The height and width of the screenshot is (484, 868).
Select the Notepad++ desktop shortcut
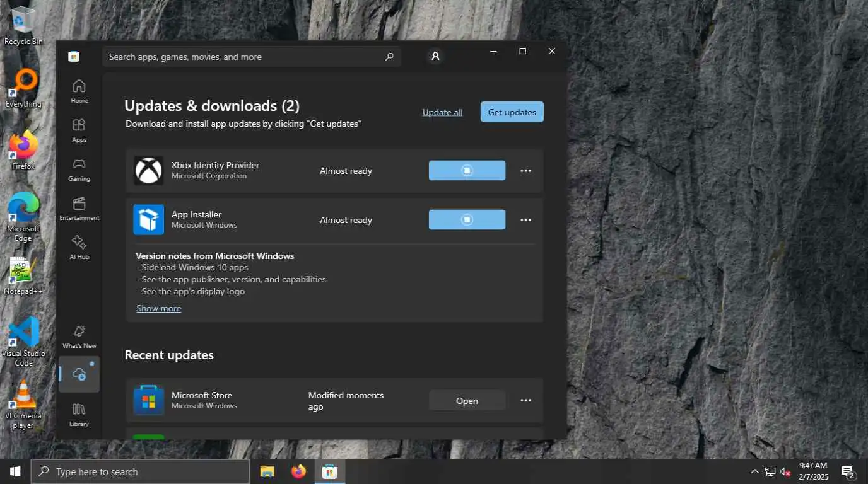click(23, 275)
